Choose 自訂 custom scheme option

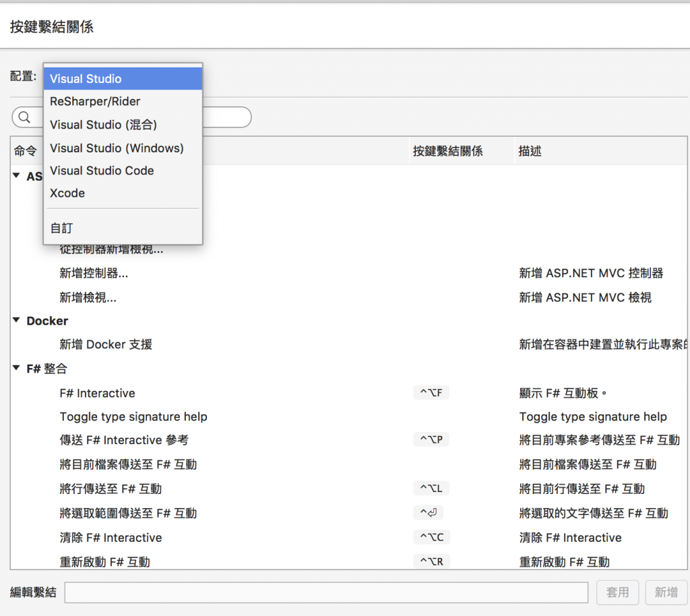123,228
